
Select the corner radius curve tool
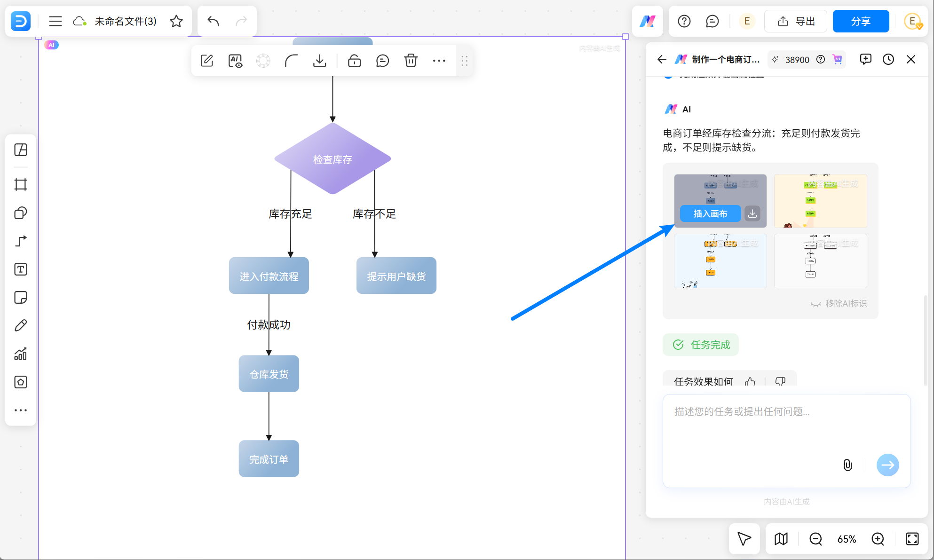point(292,61)
